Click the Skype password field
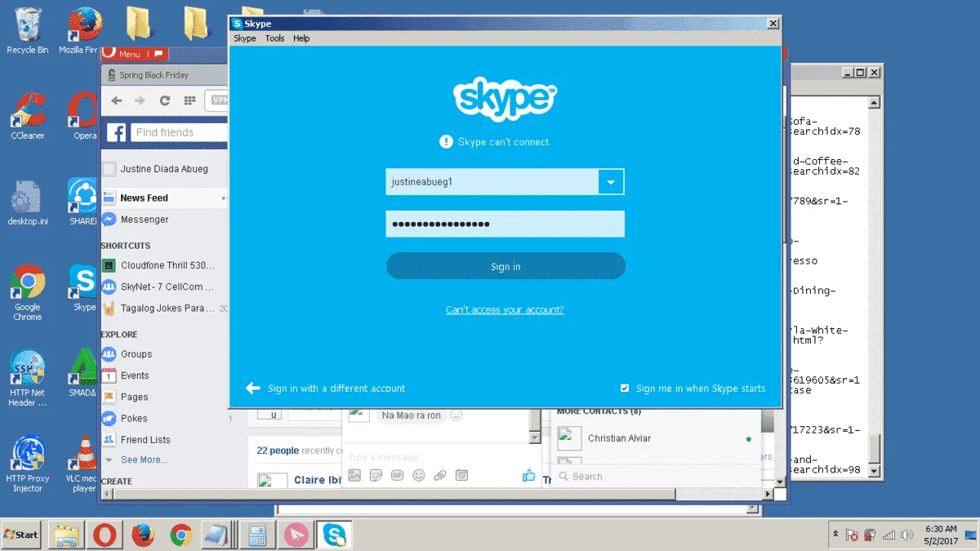The height and width of the screenshot is (551, 980). [505, 224]
